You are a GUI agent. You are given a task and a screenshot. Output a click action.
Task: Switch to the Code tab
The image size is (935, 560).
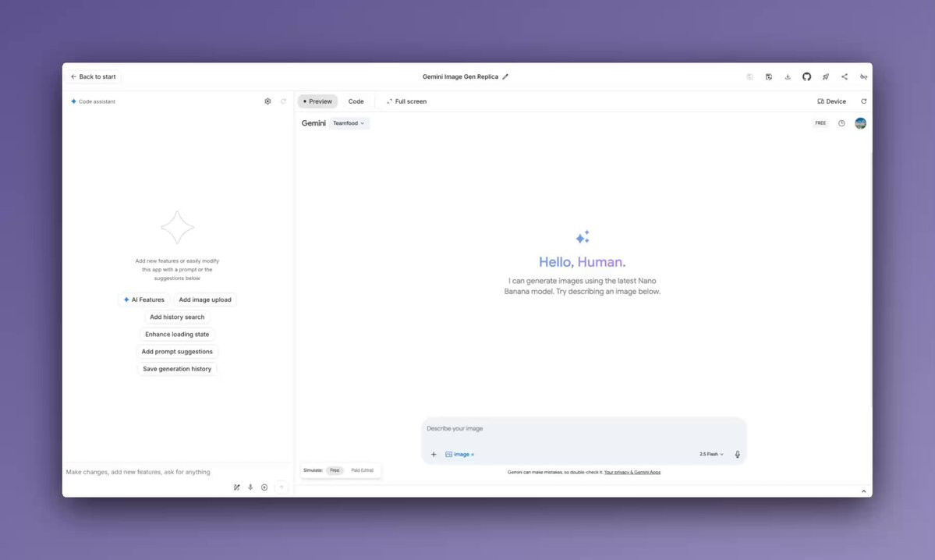356,101
